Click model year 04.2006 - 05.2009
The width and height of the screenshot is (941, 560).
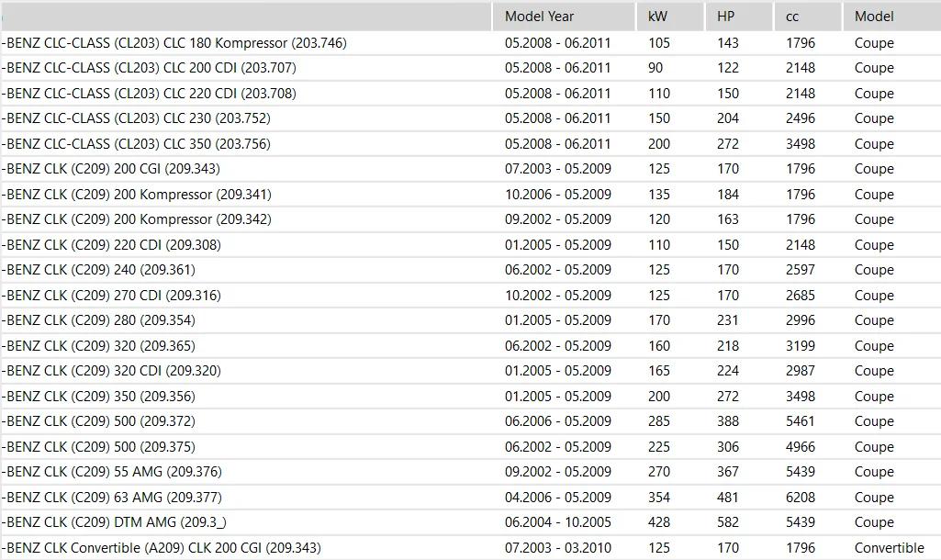(x=557, y=497)
